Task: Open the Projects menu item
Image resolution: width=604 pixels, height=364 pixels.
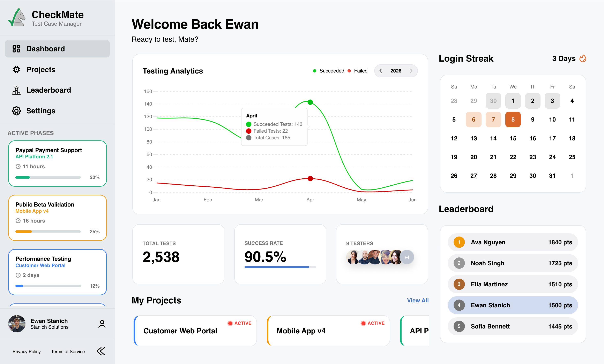Action: pyautogui.click(x=57, y=70)
